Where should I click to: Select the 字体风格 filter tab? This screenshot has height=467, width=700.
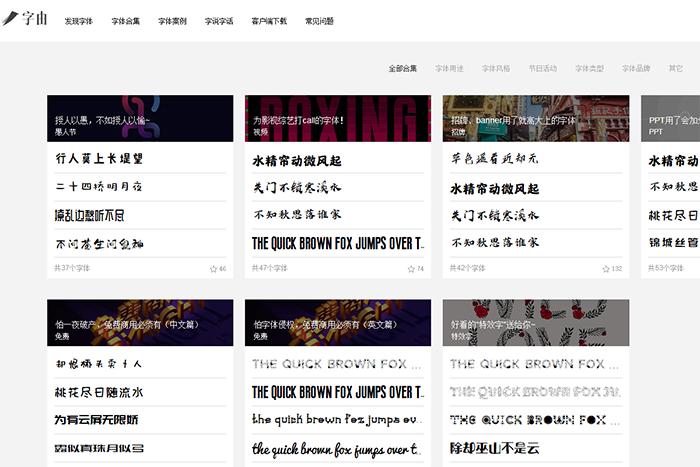496,68
